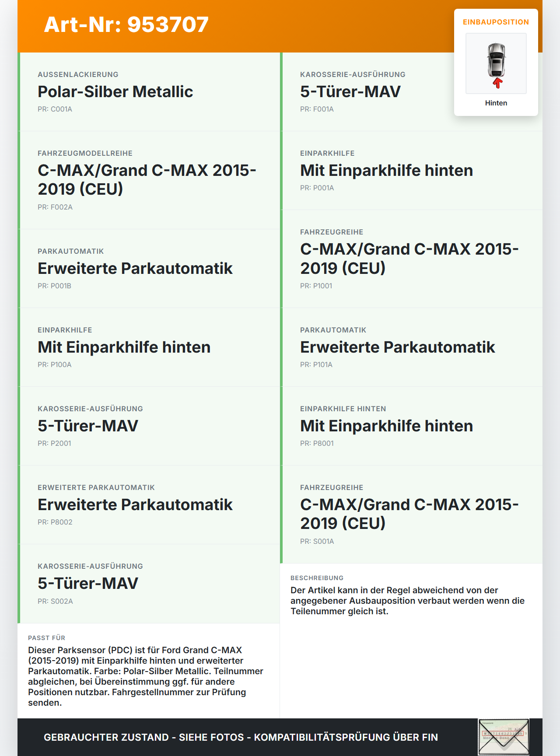Select the C-MAX/Grand C-MAX entry with PR S001A
560x756 pixels.
409,514
